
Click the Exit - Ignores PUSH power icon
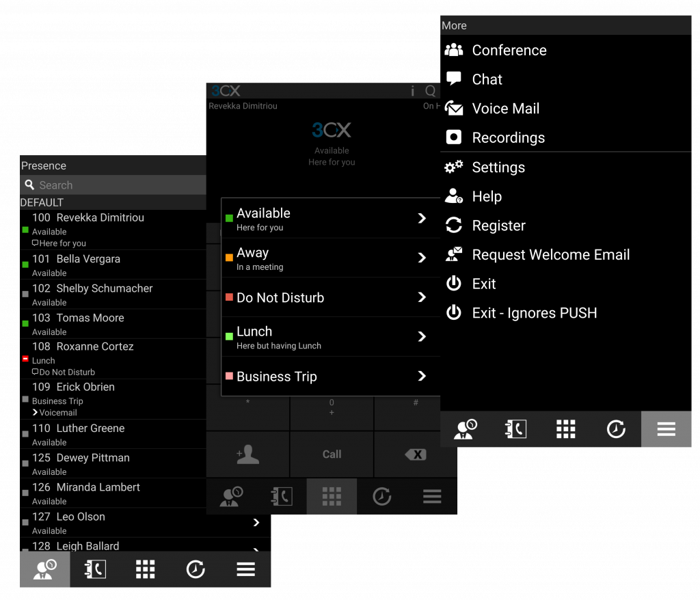pyautogui.click(x=454, y=312)
